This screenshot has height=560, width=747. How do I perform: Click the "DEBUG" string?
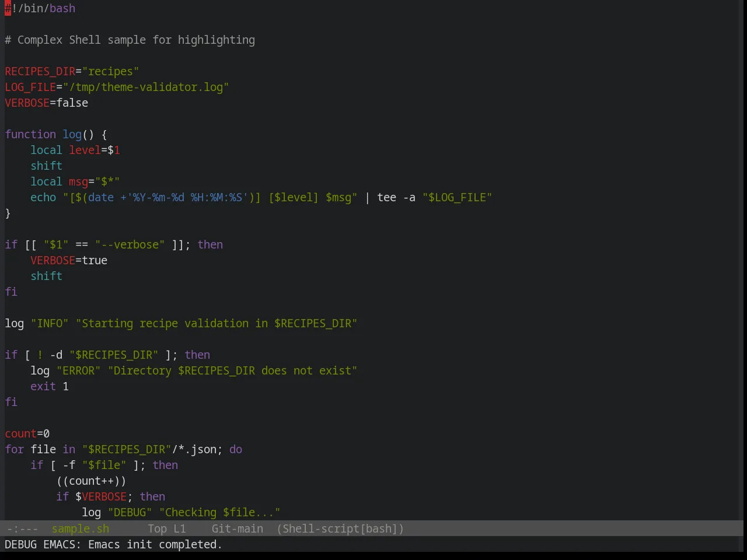130,512
